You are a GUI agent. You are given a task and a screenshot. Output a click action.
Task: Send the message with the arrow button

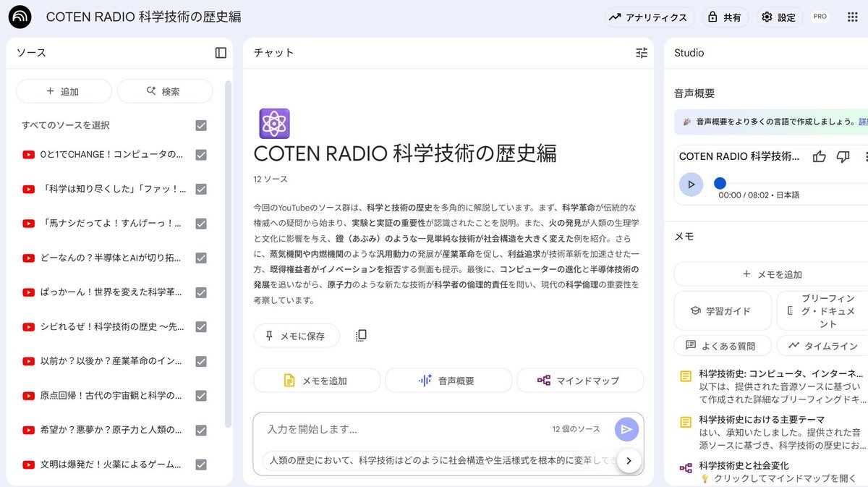pos(626,429)
